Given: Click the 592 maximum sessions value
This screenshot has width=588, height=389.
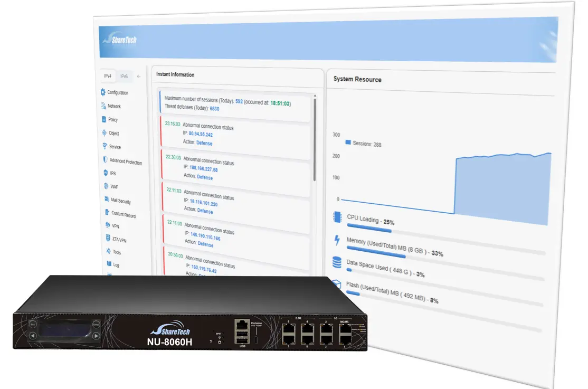Looking at the screenshot, I should pos(239,101).
